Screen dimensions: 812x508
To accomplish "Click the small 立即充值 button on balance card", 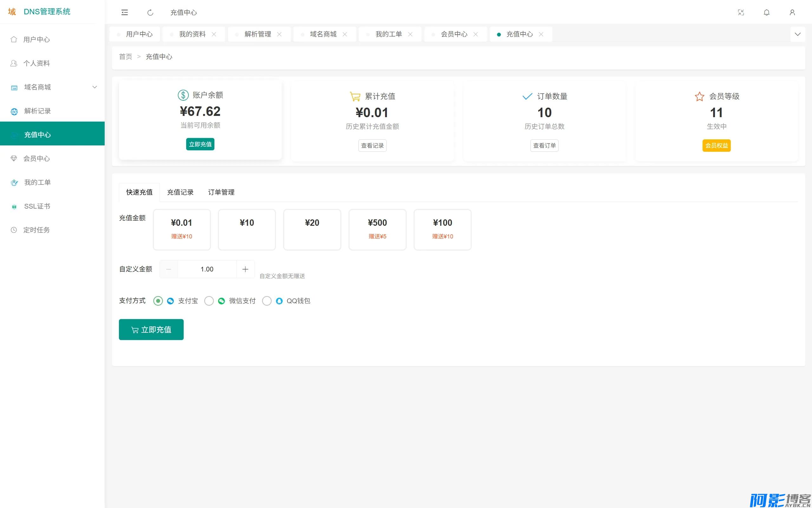I will coord(200,144).
